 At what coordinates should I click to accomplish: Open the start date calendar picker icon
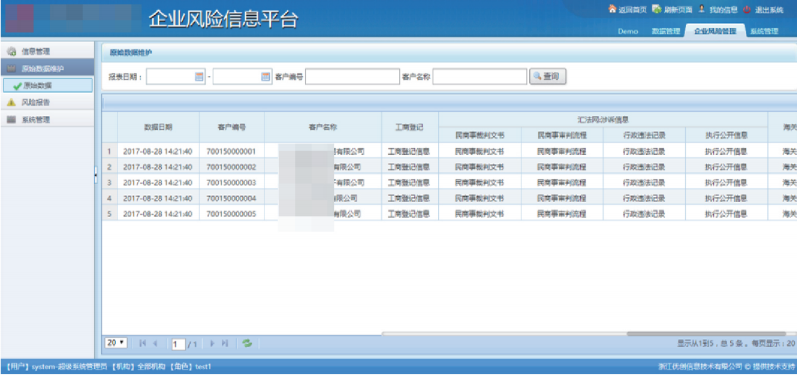click(x=199, y=77)
